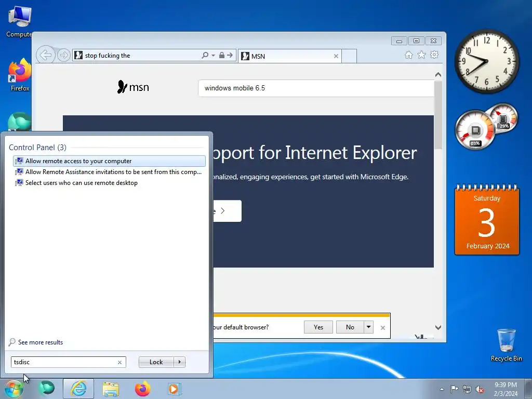Viewport: 532px width, 399px height.
Task: Click the analog clock gadget
Action: click(486, 61)
